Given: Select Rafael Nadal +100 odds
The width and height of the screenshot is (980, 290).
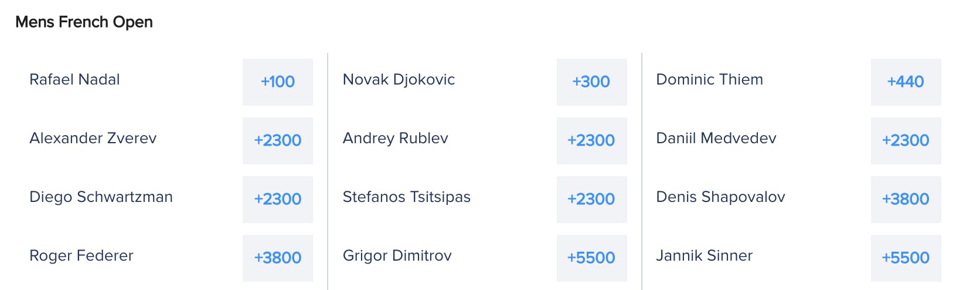Looking at the screenshot, I should [278, 82].
